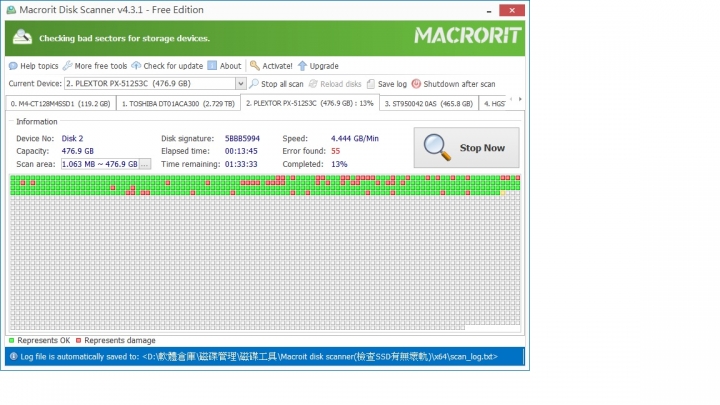Click the Activate! key icon

point(254,66)
